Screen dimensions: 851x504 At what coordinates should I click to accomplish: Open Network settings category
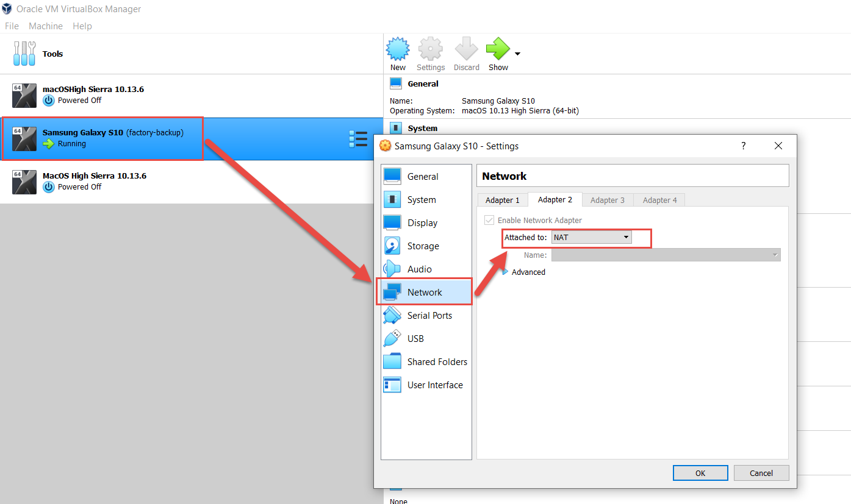coord(426,292)
